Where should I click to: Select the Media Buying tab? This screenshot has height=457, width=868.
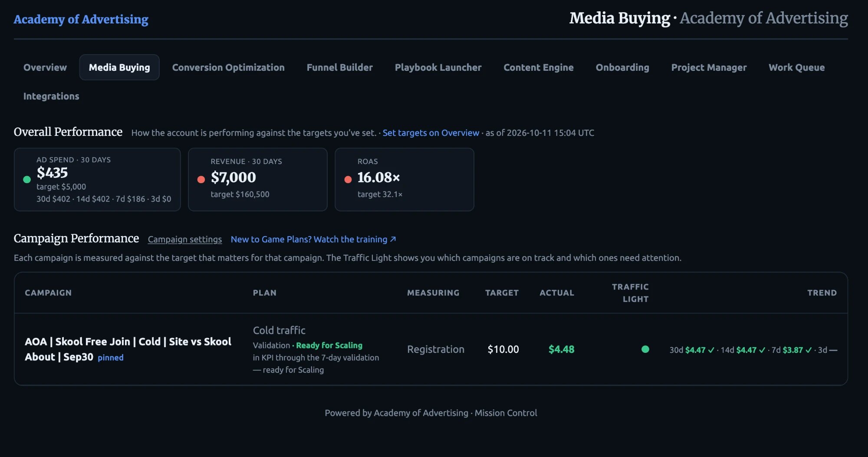click(119, 67)
